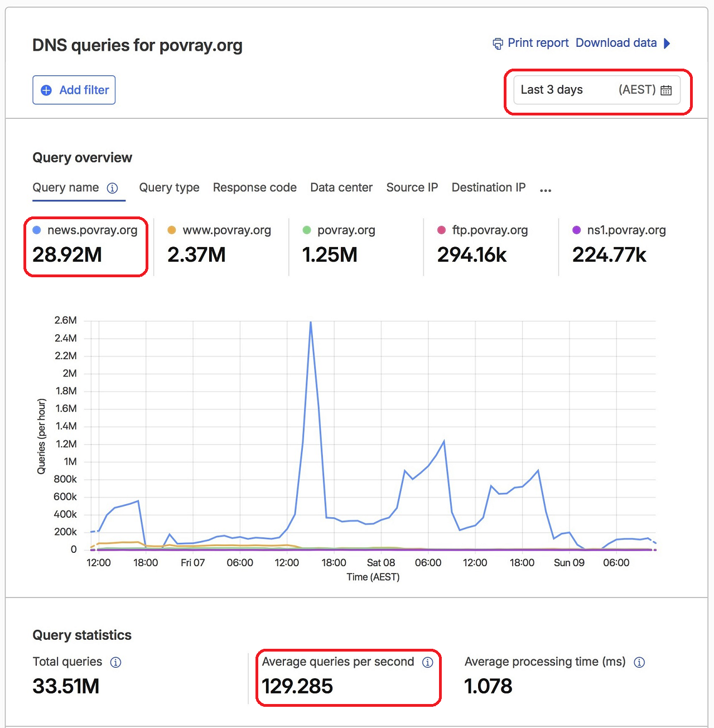Click the info icon beside Total queries

click(x=115, y=662)
